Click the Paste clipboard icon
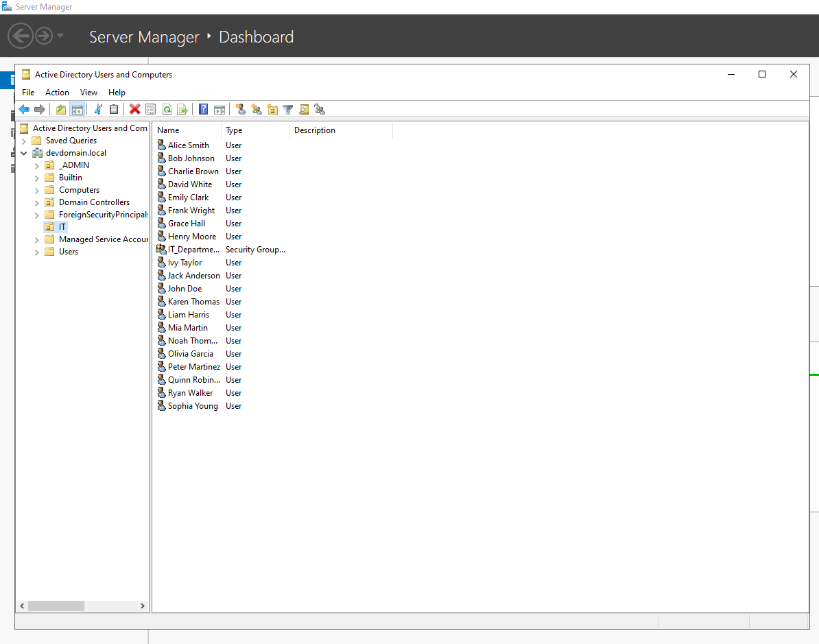819x644 pixels. pyautogui.click(x=114, y=109)
